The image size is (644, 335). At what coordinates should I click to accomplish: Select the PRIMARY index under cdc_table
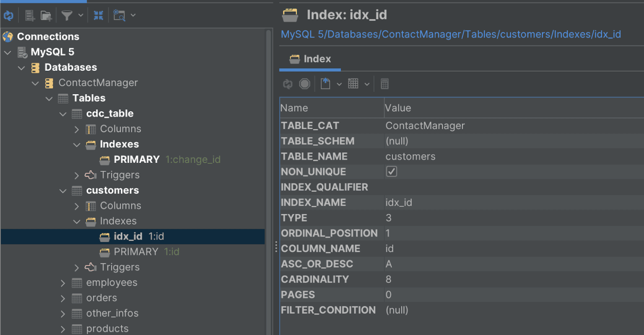pos(136,160)
